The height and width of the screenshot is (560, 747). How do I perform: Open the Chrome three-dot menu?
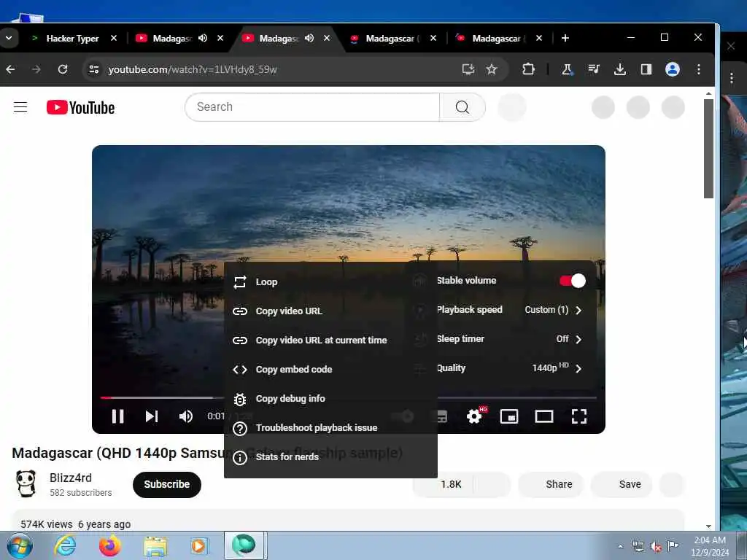pyautogui.click(x=698, y=69)
